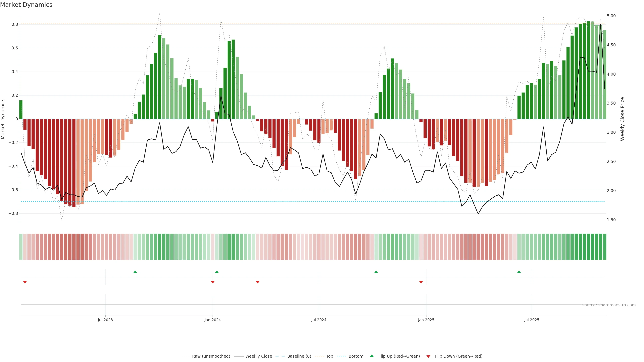The height and width of the screenshot is (362, 644).
Task: Click the Jul 2024 x-axis label
Action: tap(319, 320)
